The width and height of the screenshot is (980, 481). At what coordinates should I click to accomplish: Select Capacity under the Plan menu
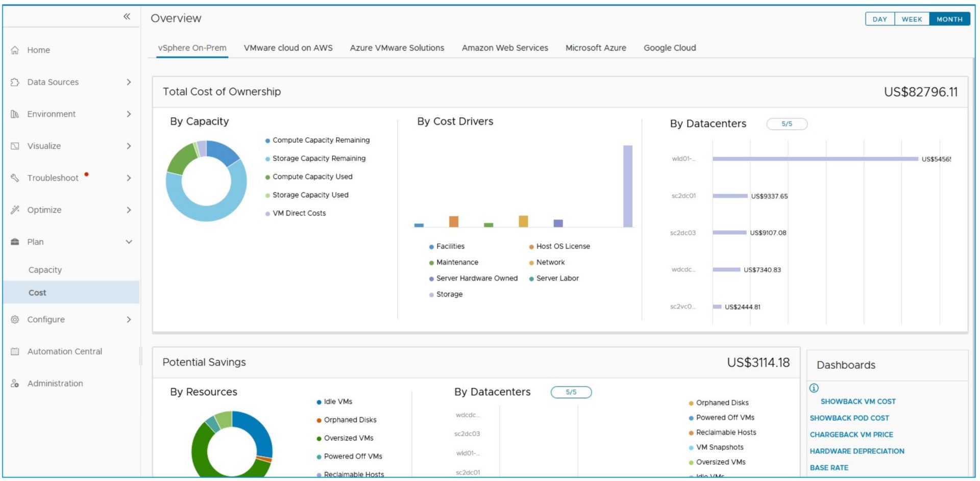[45, 270]
